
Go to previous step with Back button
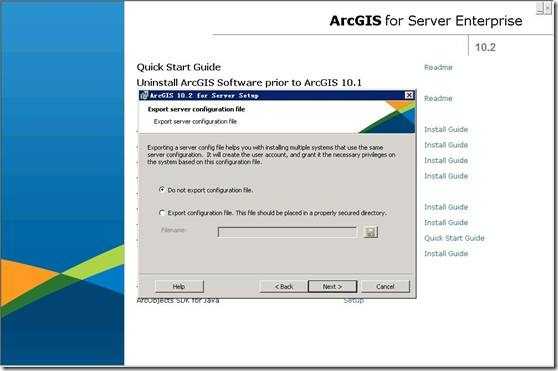tap(284, 286)
